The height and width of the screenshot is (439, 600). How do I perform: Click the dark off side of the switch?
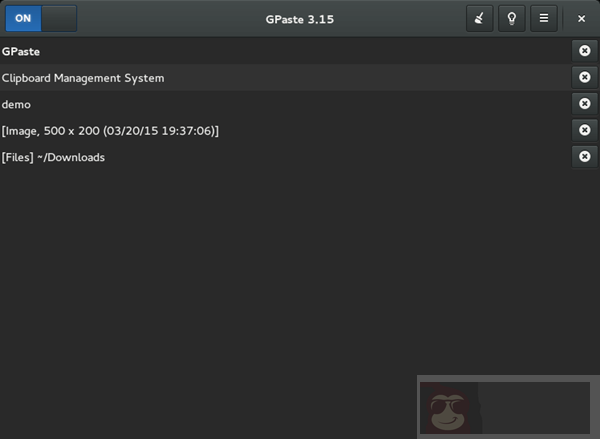click(x=59, y=18)
